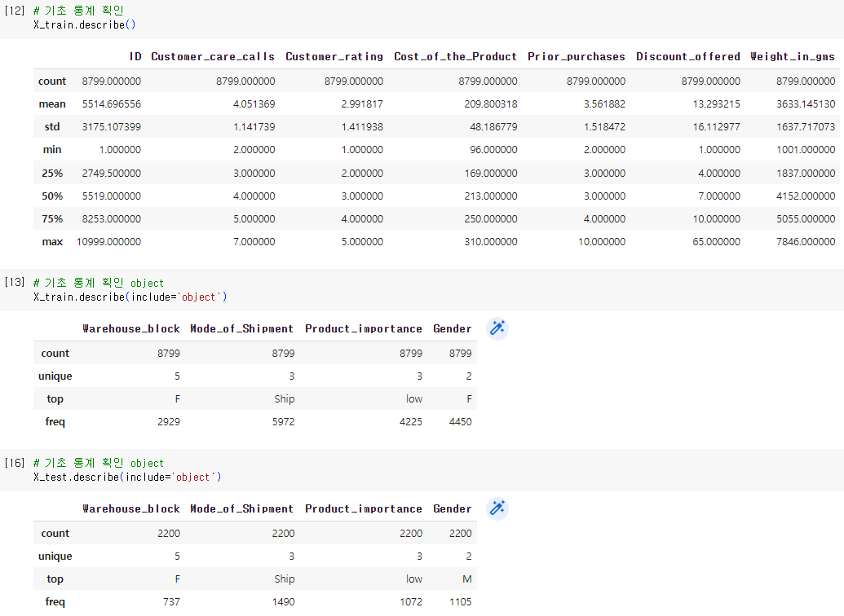The image size is (844, 616).
Task: Click the std row label in numeric table
Action: [x=52, y=127]
